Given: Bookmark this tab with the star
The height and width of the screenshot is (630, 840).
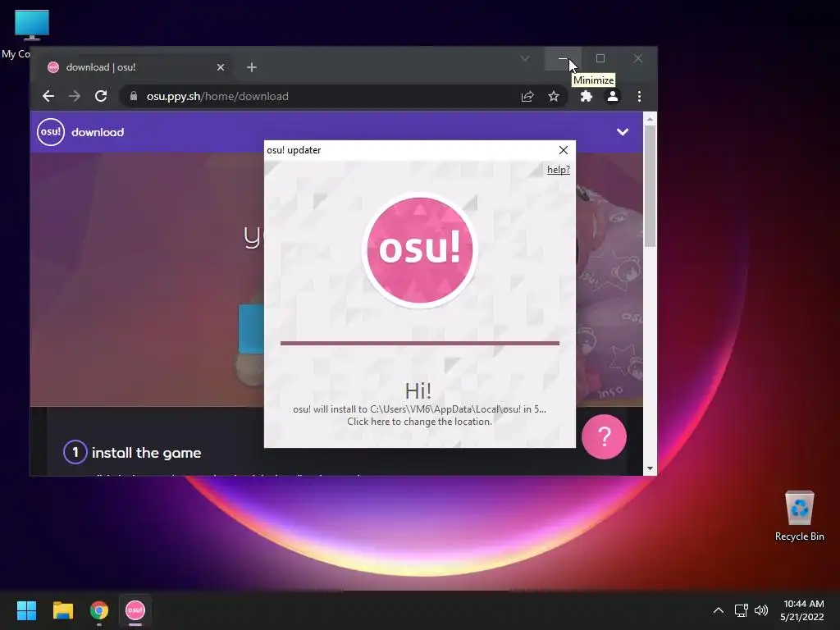Looking at the screenshot, I should click(554, 97).
